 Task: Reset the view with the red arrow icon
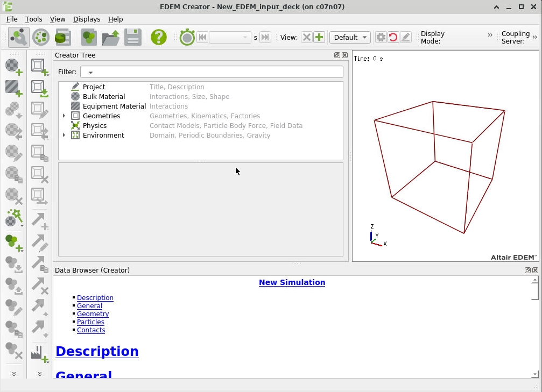[x=393, y=37]
